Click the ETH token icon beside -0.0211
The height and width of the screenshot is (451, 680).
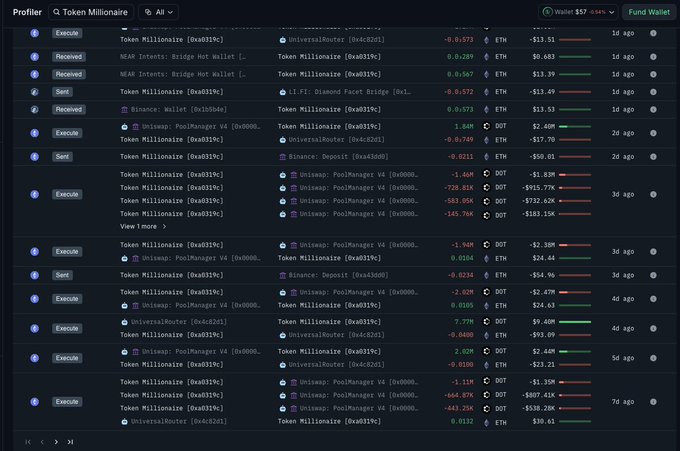tap(487, 157)
